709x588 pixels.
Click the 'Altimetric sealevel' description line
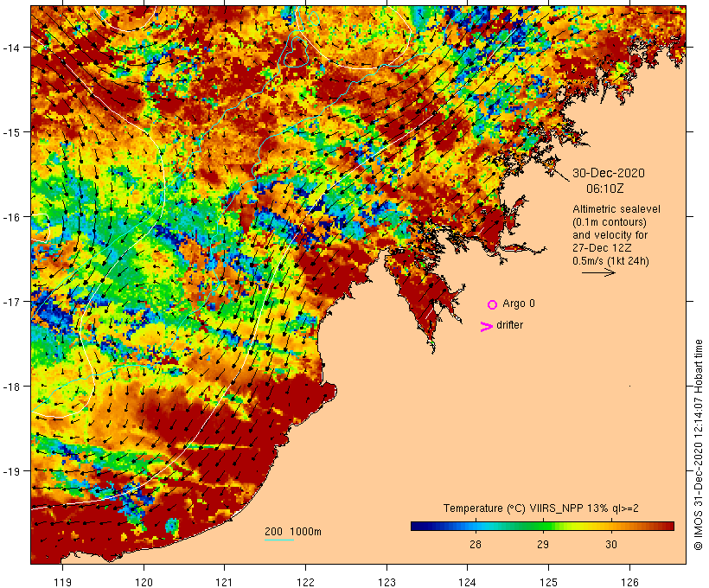pos(616,209)
